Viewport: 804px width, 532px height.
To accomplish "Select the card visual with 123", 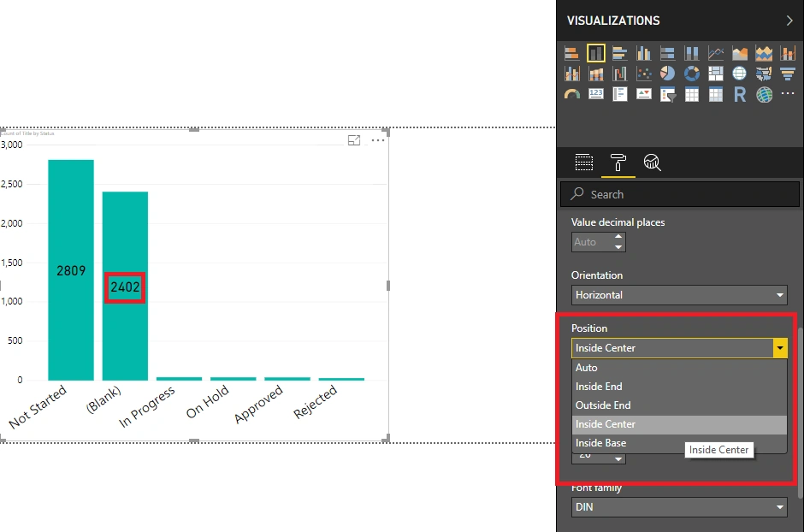I will point(596,94).
